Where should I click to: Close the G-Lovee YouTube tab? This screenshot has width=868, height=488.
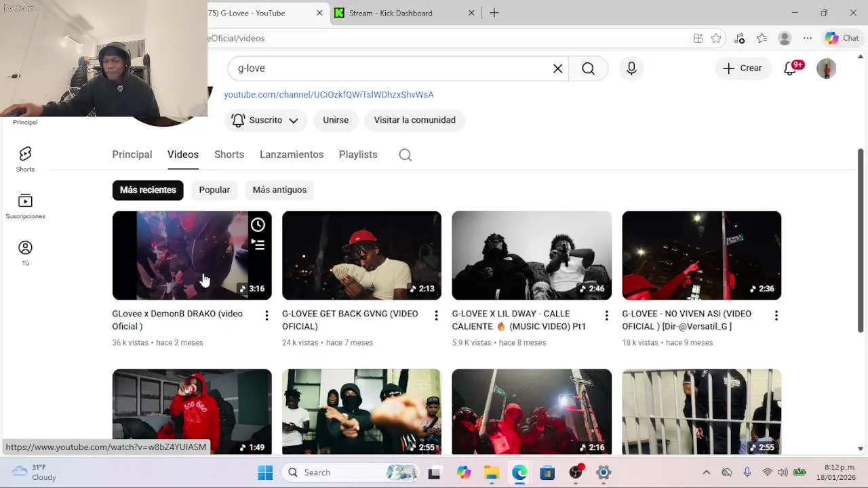click(319, 13)
